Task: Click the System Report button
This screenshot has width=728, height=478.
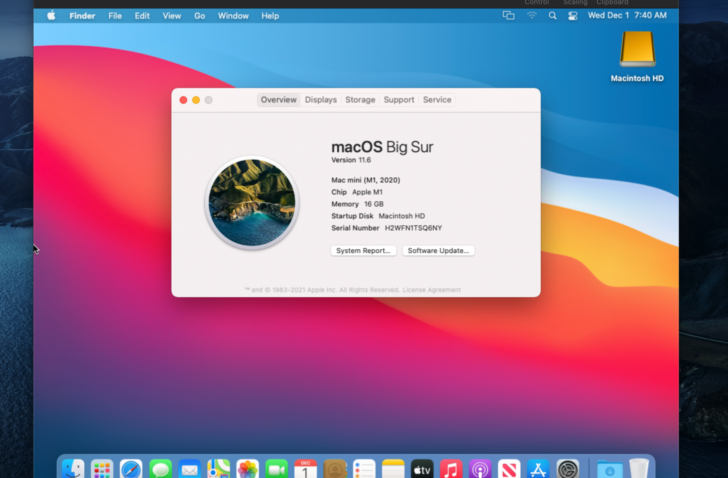Action: (363, 251)
